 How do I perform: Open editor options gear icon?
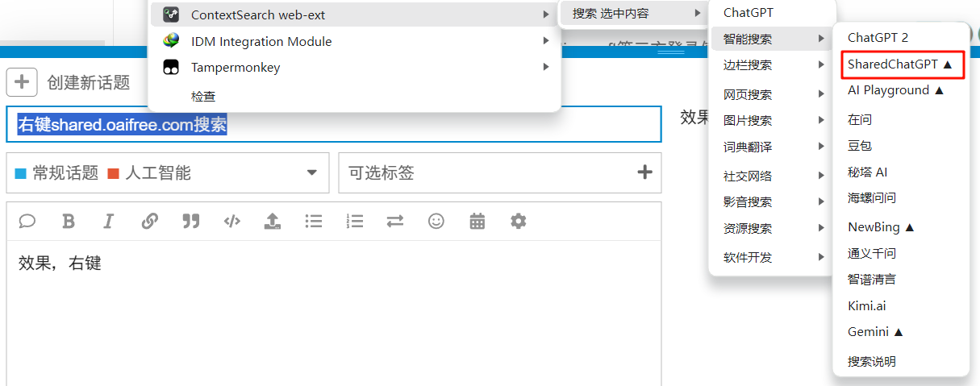point(518,221)
